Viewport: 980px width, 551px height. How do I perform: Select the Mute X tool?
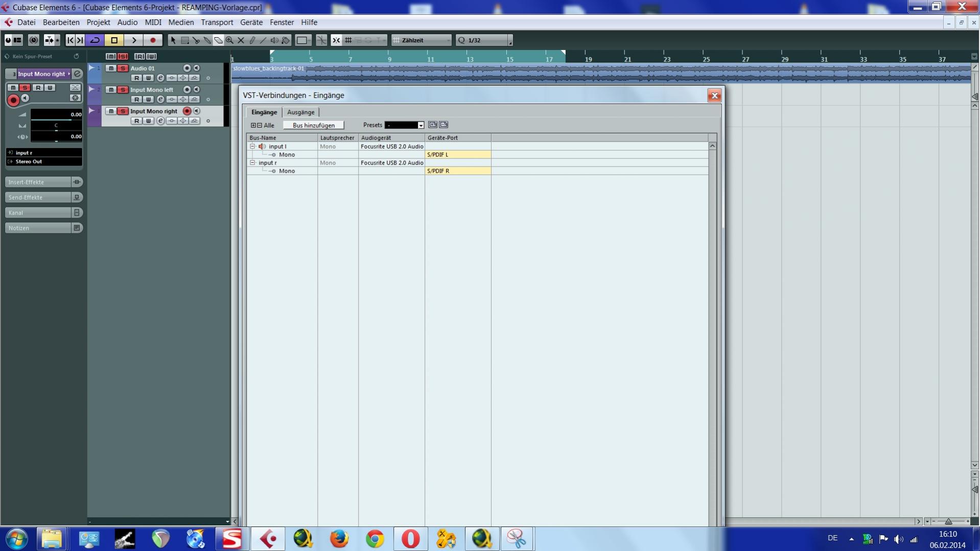click(x=241, y=40)
